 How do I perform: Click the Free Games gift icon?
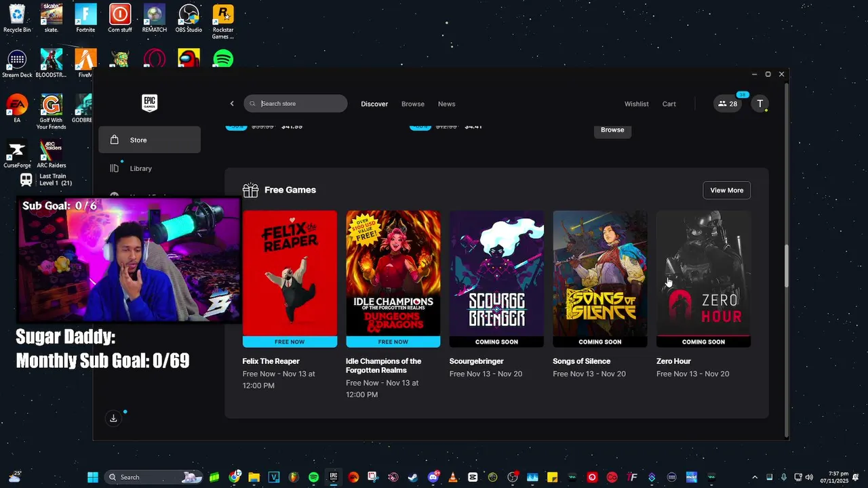pyautogui.click(x=250, y=190)
